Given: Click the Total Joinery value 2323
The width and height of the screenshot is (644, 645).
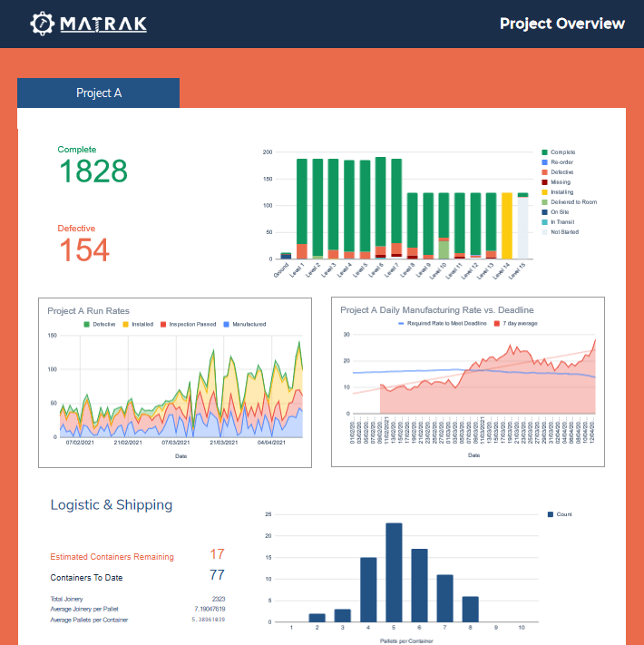Looking at the screenshot, I should click(219, 599).
